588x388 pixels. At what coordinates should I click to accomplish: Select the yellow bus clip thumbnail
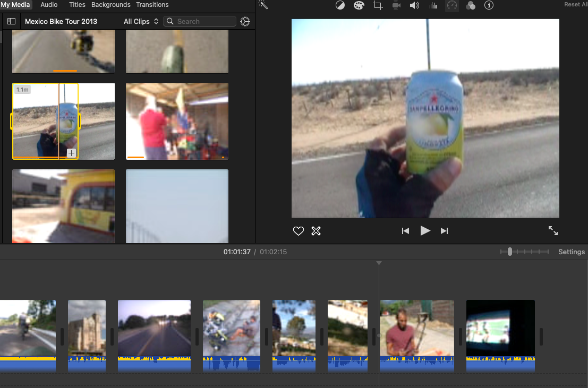coord(63,206)
